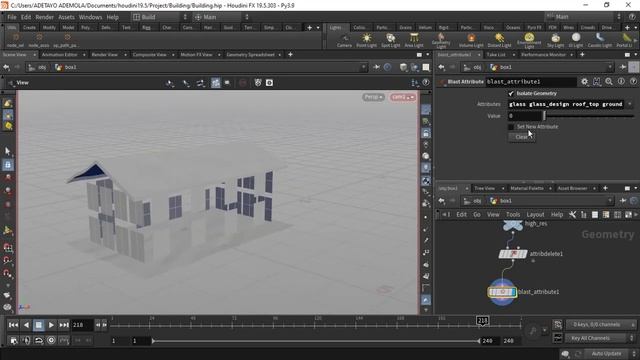Show node info for the Blast Attribute parameters

pyautogui.click(x=621, y=82)
